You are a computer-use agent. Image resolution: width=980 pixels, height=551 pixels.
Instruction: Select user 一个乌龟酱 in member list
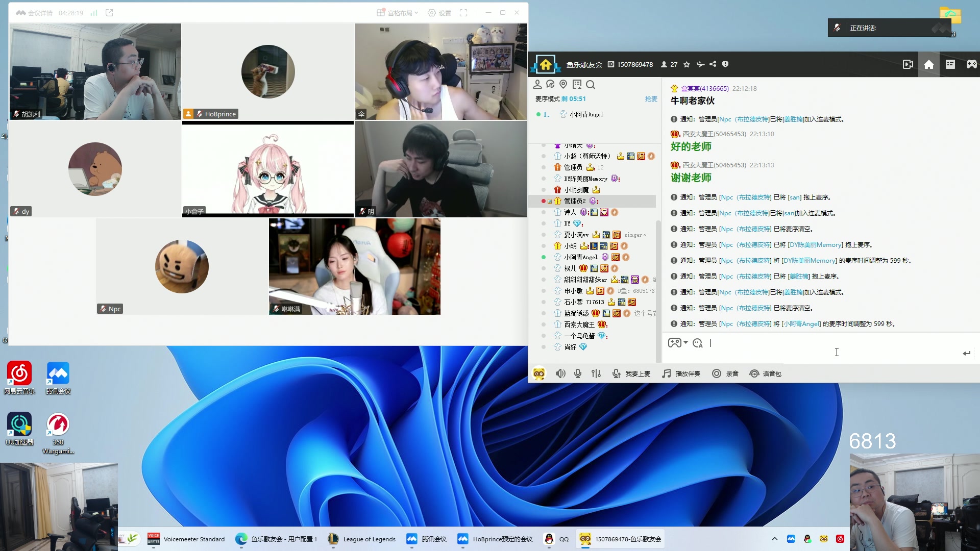click(592, 336)
